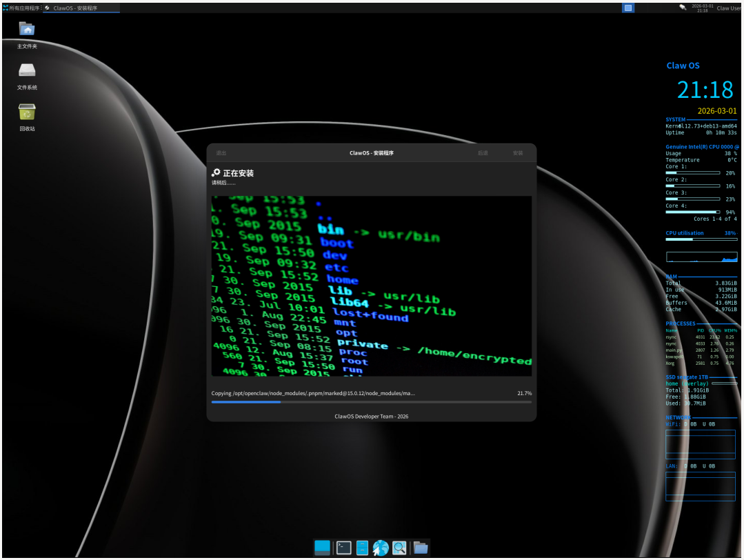Click the CPU Temperature 0°C row
This screenshot has width=744, height=560.
[701, 160]
